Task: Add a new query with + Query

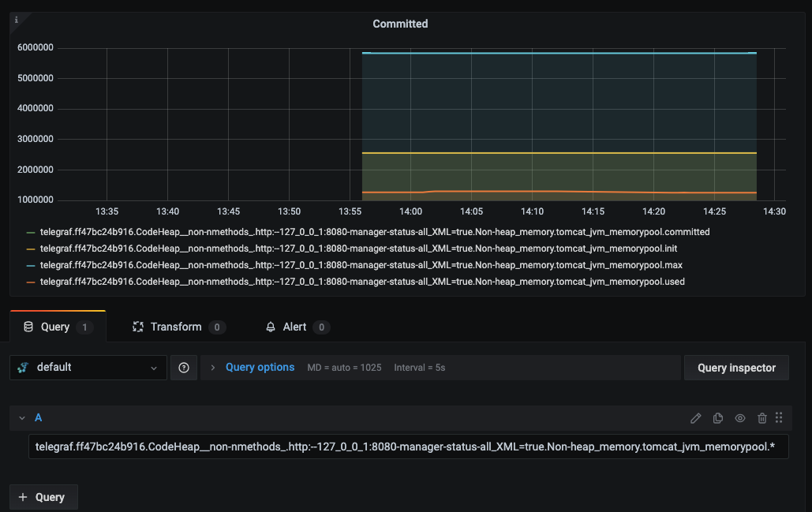Action: click(43, 497)
